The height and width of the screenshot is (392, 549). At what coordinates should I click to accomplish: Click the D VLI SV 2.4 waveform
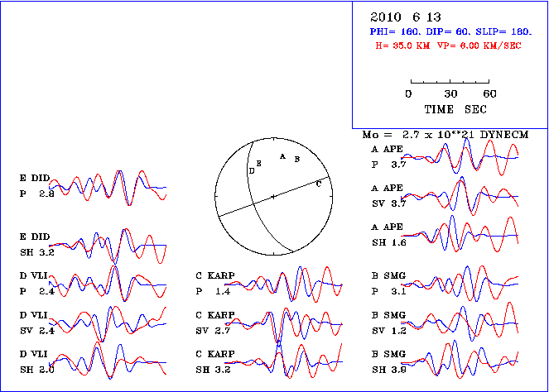[108, 324]
